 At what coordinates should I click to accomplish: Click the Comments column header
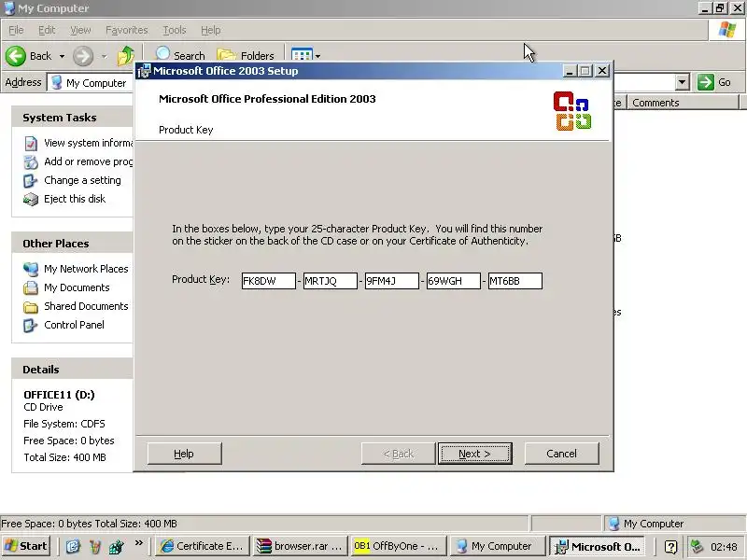pos(683,103)
